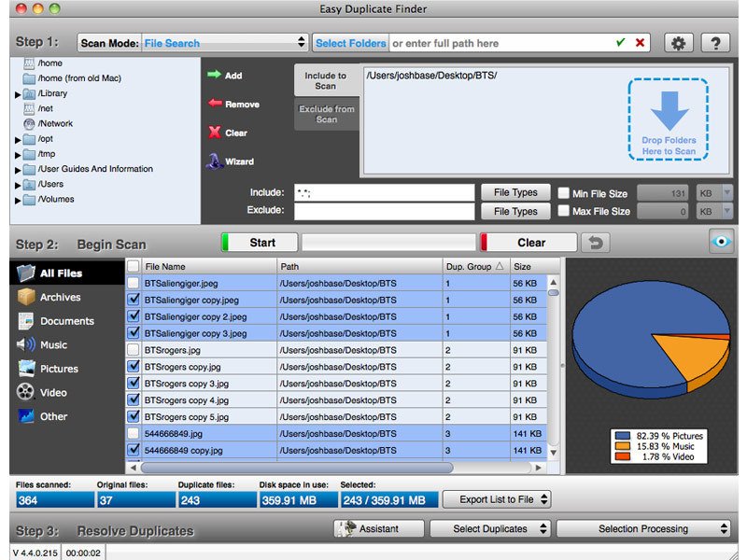Screen dimensions: 747x560
Task: Select the Documents category
Action: 67,321
